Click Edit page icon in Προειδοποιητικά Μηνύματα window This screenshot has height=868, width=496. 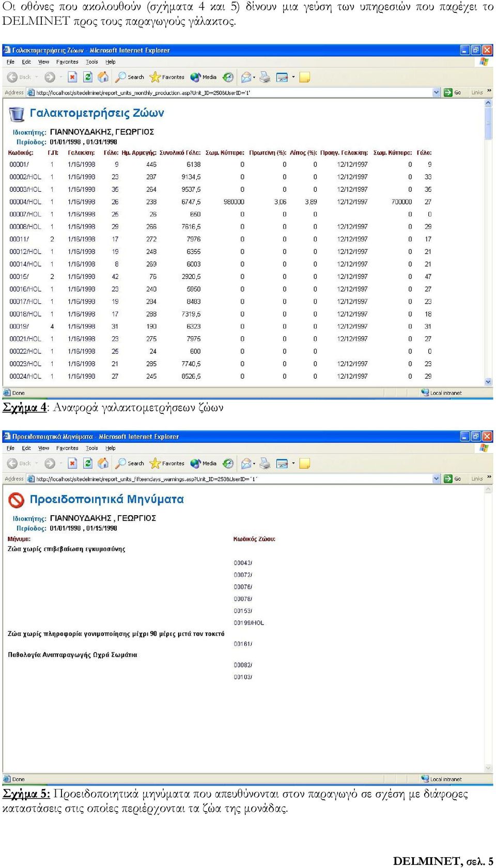click(x=282, y=463)
